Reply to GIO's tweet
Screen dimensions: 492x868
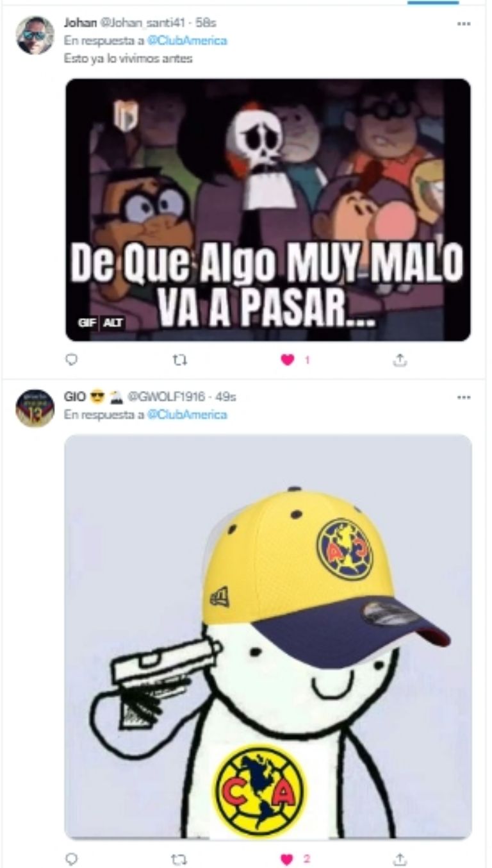tap(72, 858)
